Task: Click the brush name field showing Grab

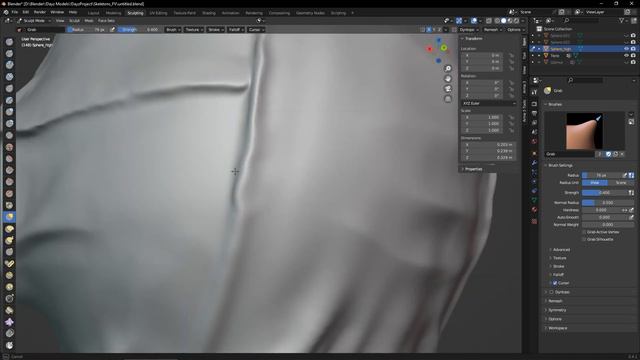Action: click(570, 154)
